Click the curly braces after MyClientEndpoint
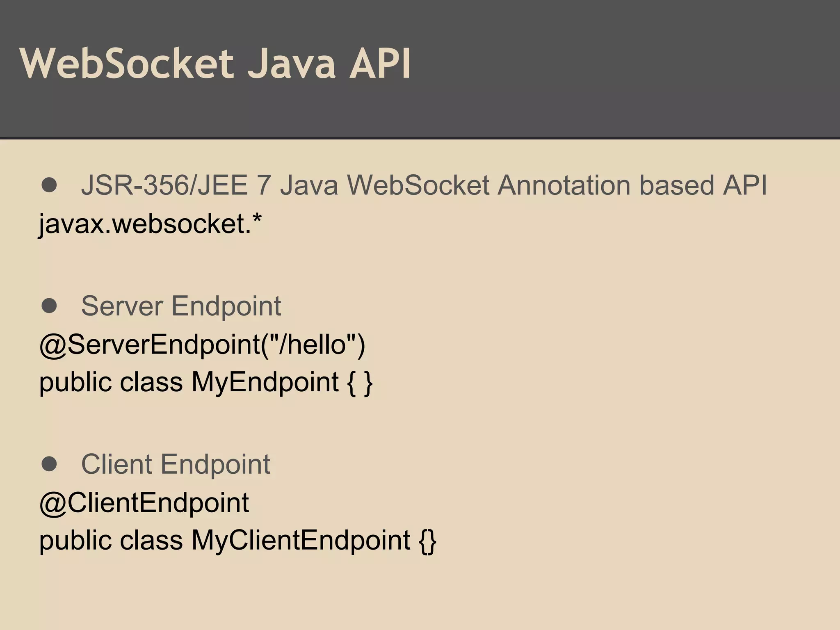Image resolution: width=840 pixels, height=630 pixels. 427,540
